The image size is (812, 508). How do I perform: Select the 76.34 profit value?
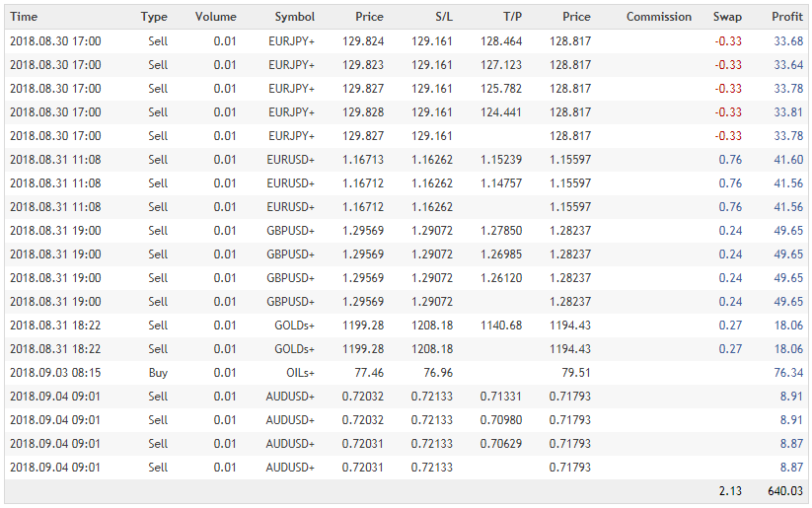click(788, 372)
